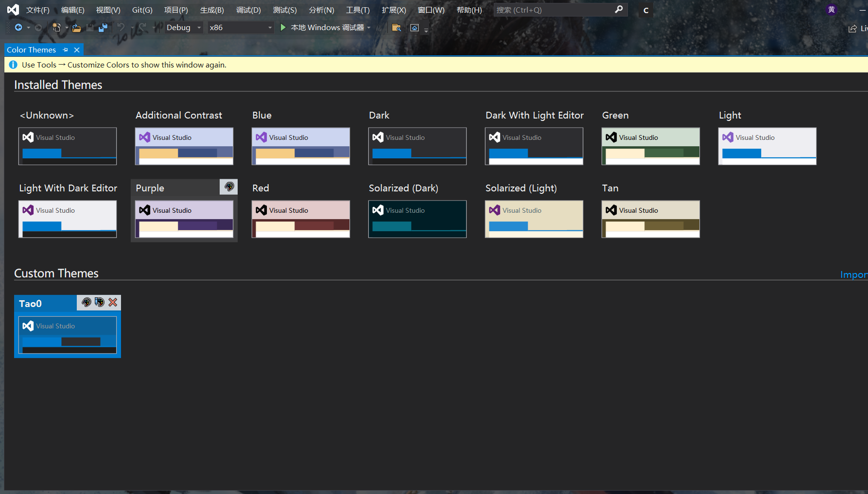Click the Navigate Backward arrow icon
Screen dimensions: 868x494
click(18, 28)
